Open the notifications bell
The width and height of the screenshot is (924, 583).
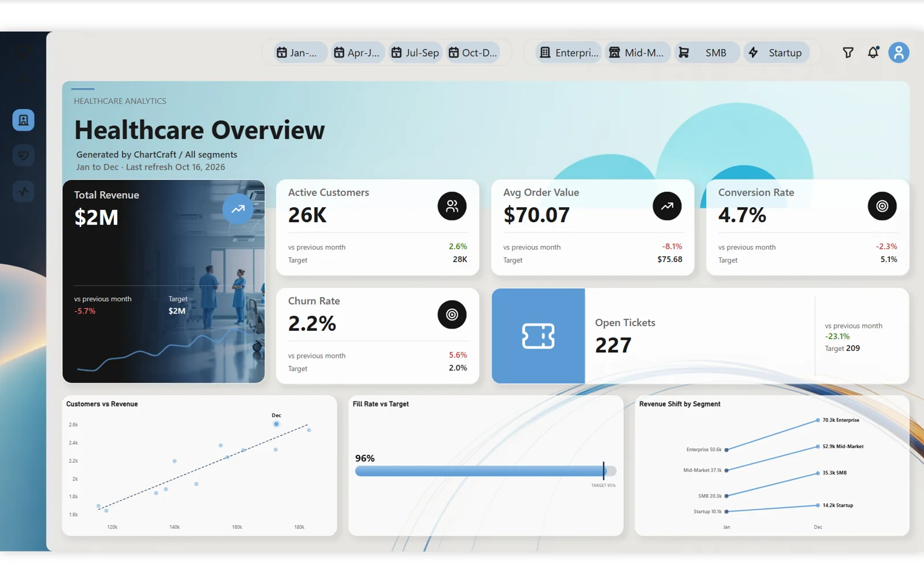tap(873, 53)
